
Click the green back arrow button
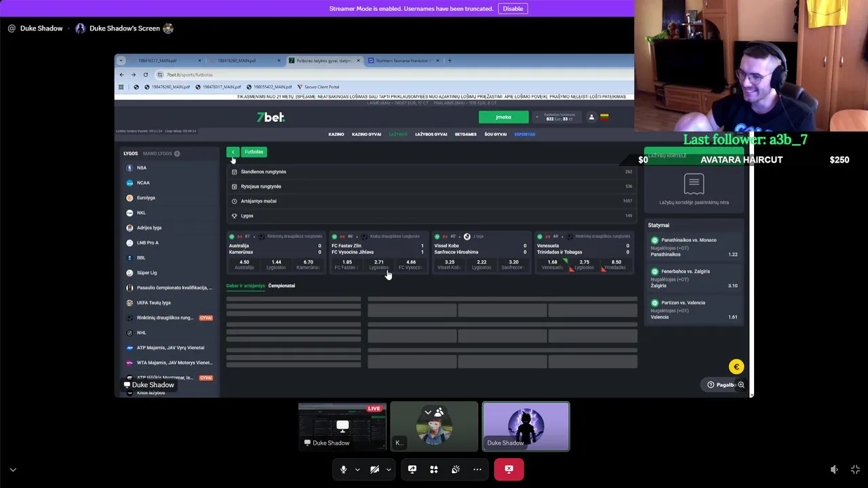point(233,152)
